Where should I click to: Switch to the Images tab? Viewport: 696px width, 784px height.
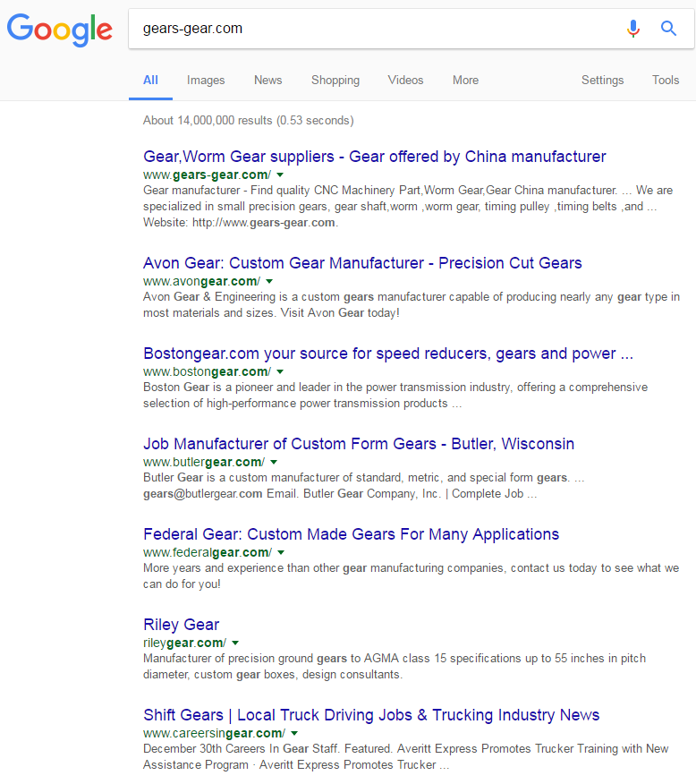click(x=206, y=80)
